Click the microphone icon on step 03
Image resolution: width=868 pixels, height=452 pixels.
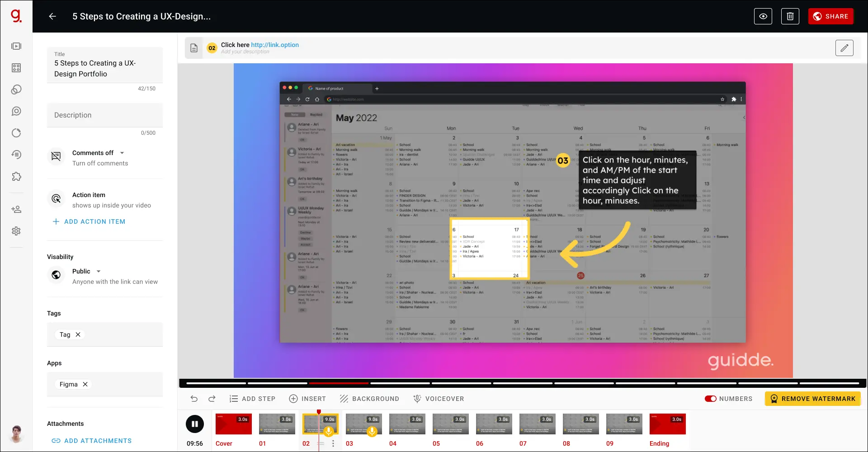click(372, 431)
